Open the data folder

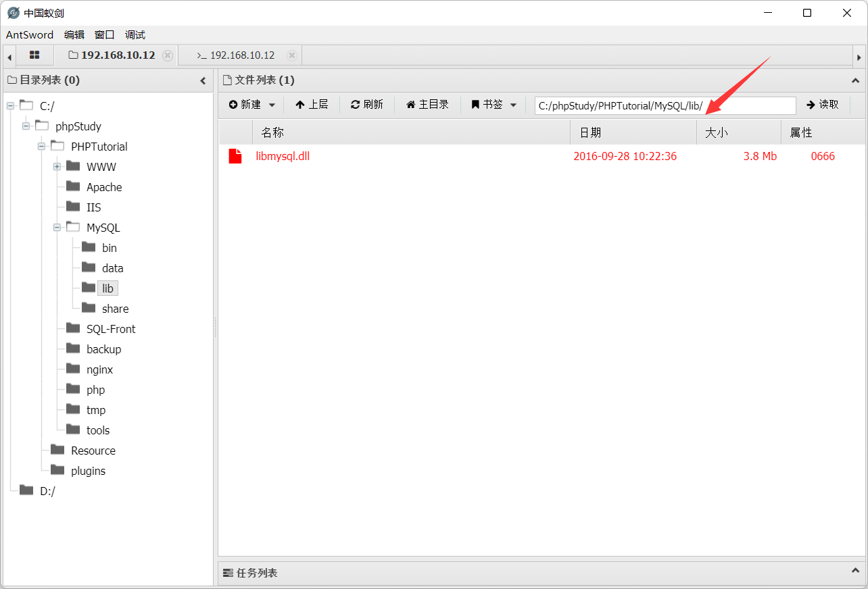[x=103, y=267]
